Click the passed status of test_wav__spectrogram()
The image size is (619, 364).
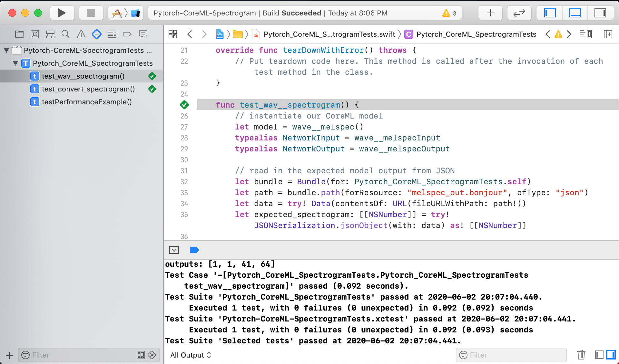(152, 76)
